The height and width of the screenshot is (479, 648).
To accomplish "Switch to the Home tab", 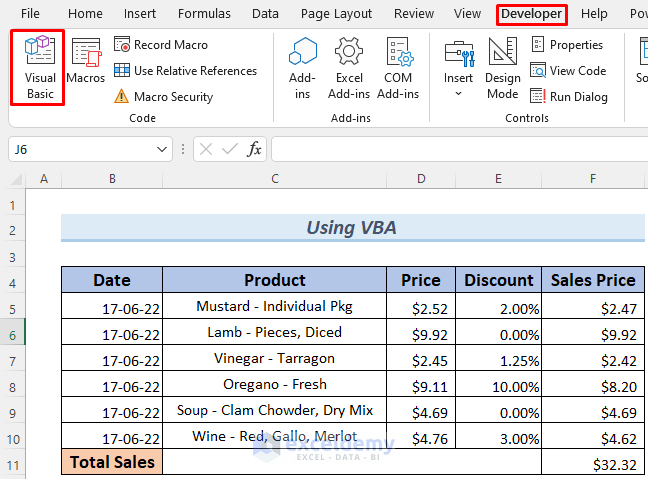I will pos(85,14).
